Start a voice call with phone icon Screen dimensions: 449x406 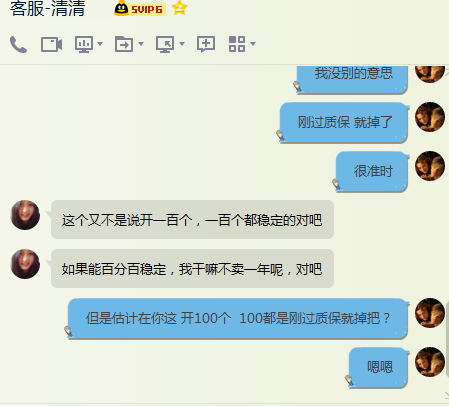pyautogui.click(x=18, y=44)
